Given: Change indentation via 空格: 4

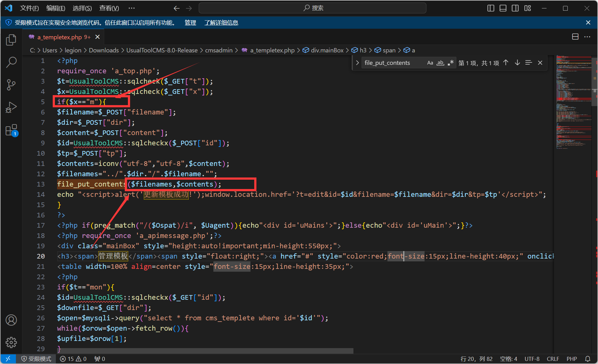Looking at the screenshot, I should coord(508,359).
